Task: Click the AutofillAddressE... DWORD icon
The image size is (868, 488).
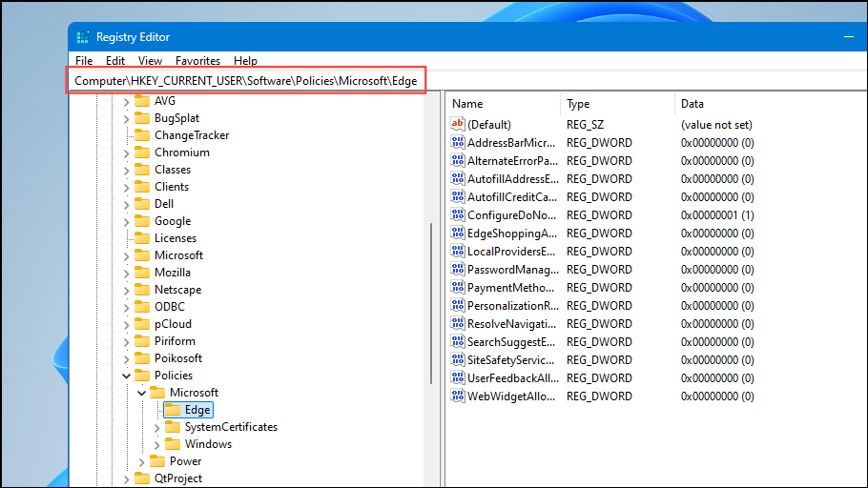Action: [457, 179]
